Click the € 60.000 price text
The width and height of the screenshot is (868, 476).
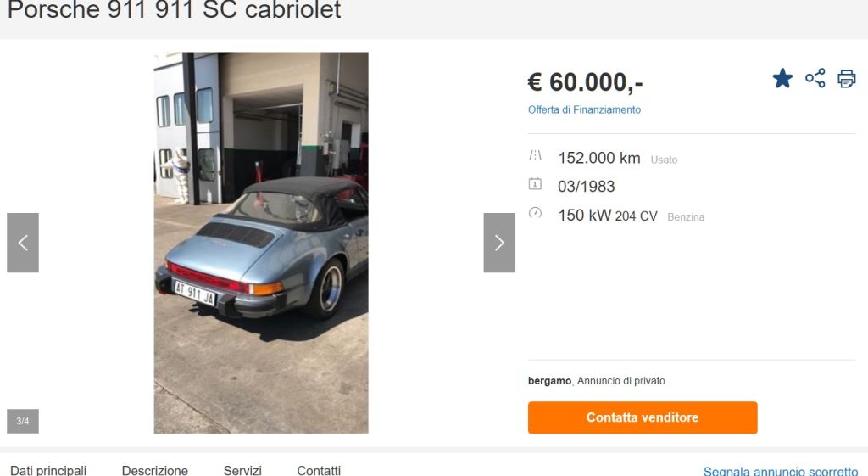point(585,82)
